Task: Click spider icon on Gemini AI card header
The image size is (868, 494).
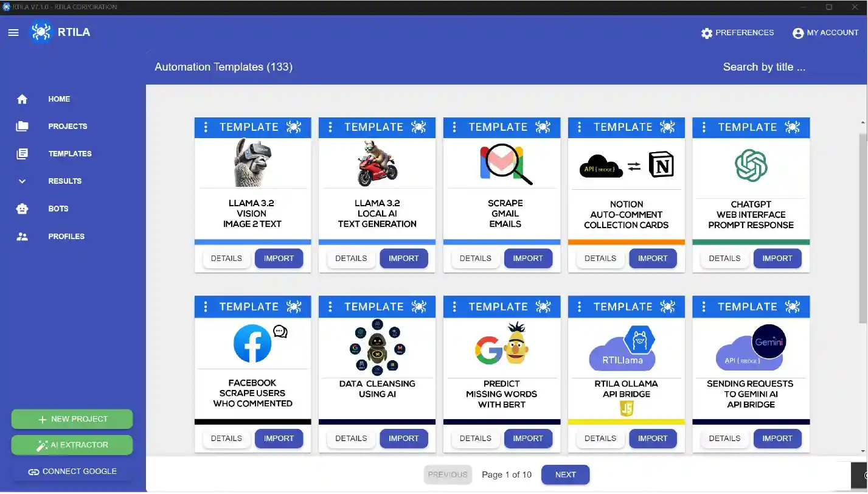Action: [x=792, y=307]
